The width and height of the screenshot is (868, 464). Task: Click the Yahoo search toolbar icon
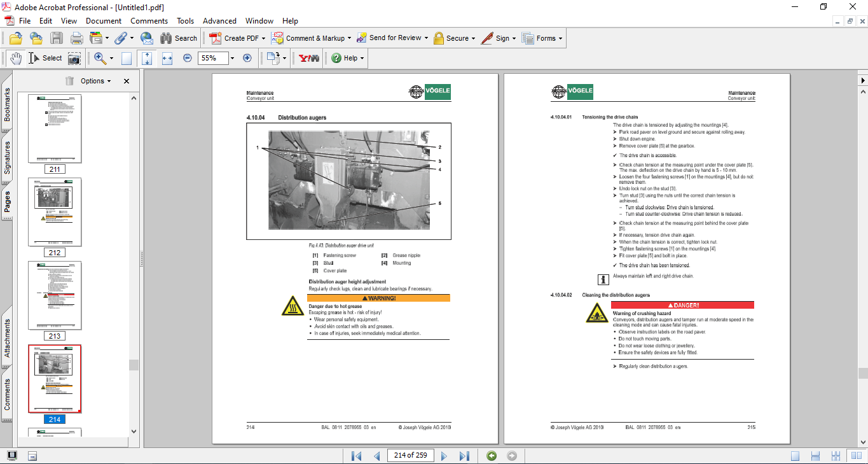[x=309, y=58]
